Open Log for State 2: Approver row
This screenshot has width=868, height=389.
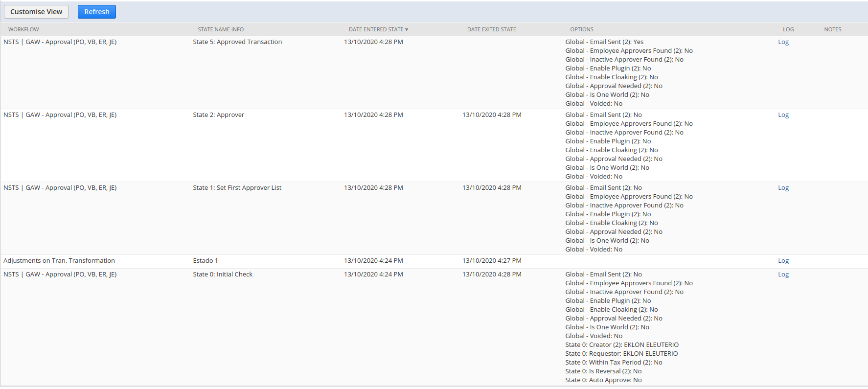783,115
